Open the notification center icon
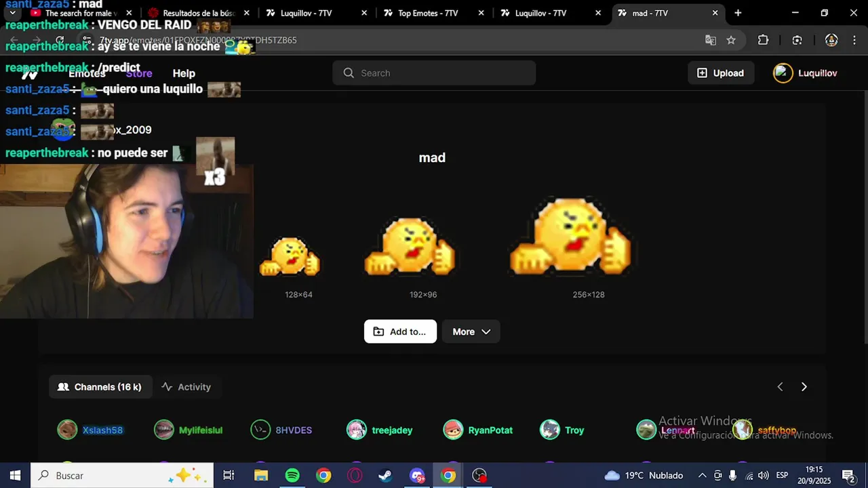The image size is (868, 488). [x=848, y=476]
